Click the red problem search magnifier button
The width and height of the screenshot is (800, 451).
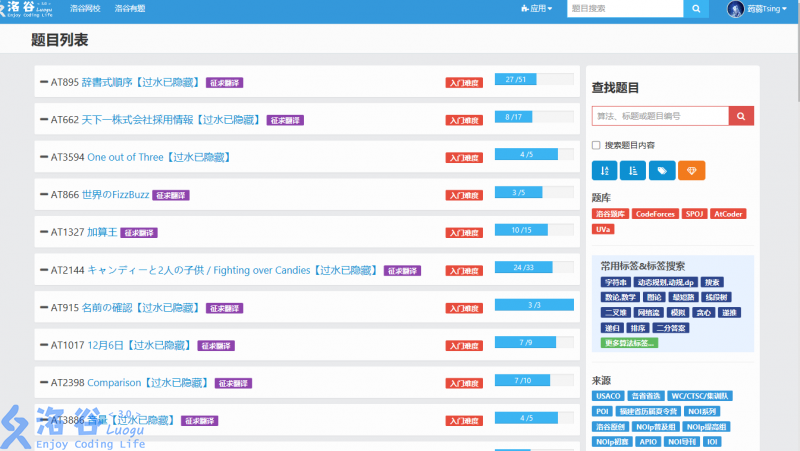point(741,116)
